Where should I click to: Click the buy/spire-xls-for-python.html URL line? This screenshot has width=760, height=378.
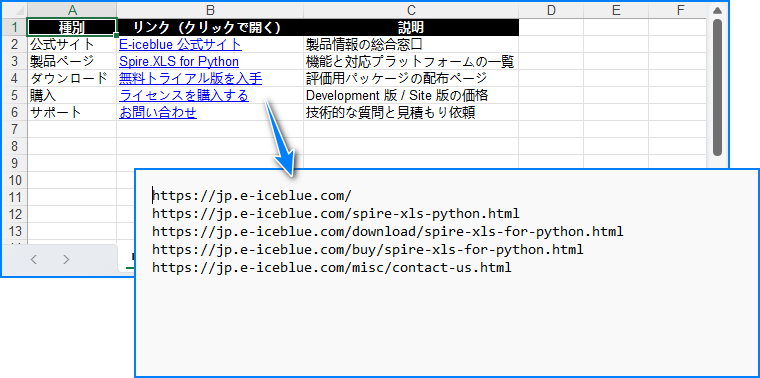(x=367, y=250)
